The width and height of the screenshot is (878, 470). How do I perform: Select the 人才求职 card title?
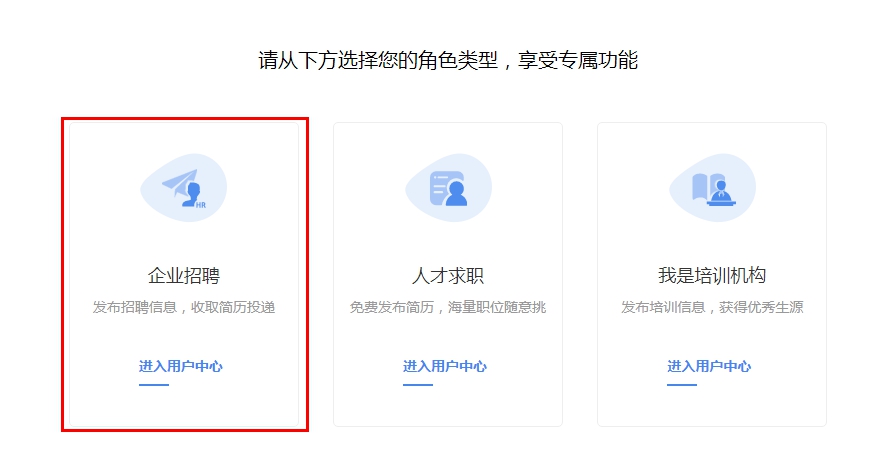point(448,276)
